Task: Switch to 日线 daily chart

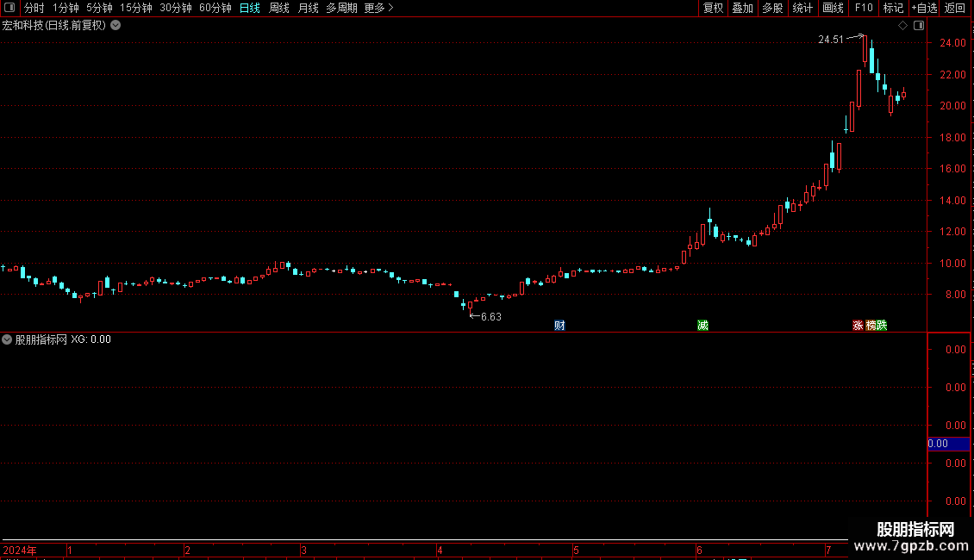Action: point(250,8)
